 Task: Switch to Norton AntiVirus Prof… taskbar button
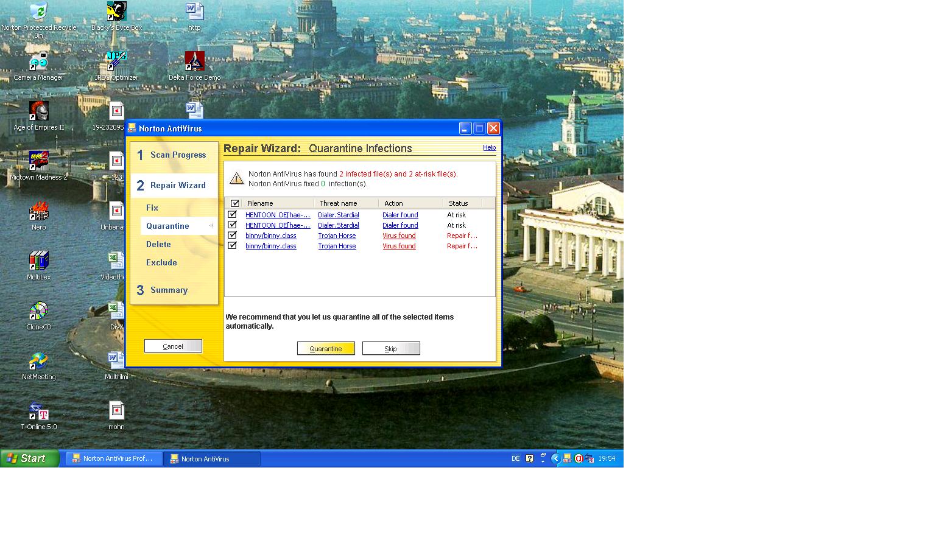tap(114, 458)
